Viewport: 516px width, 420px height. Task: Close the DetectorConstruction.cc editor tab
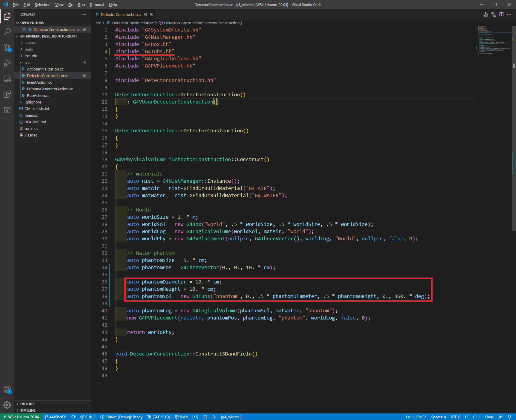(x=151, y=14)
